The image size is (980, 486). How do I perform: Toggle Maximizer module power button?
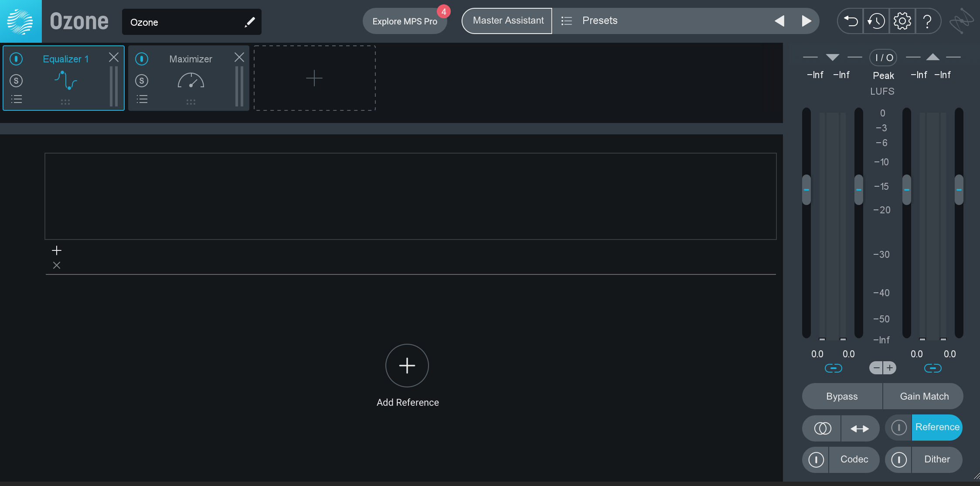point(142,58)
